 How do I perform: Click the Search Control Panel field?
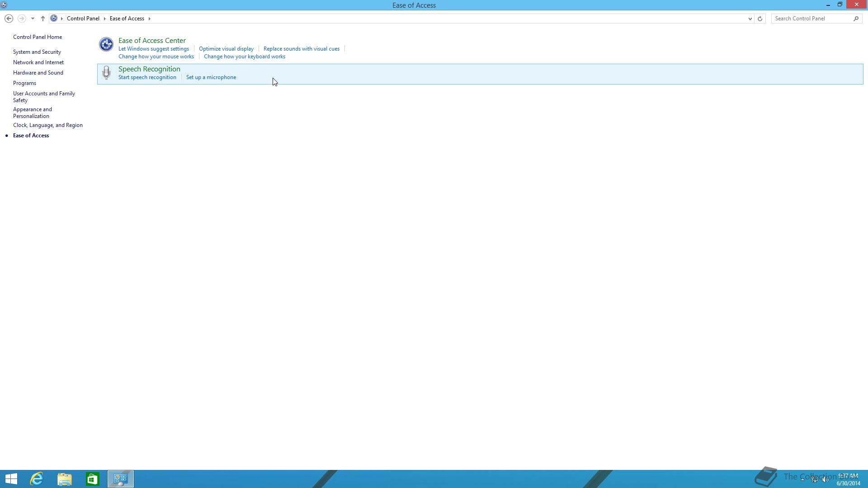[x=811, y=19]
